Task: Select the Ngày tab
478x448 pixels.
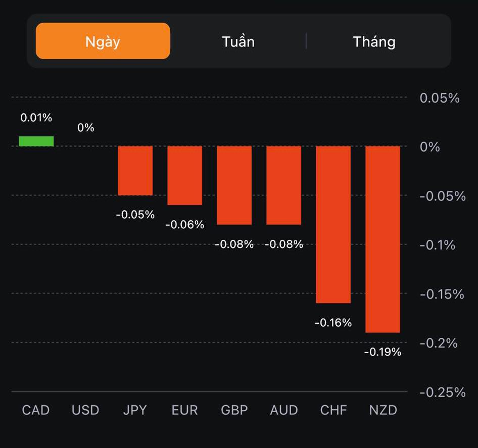Action: (x=103, y=41)
